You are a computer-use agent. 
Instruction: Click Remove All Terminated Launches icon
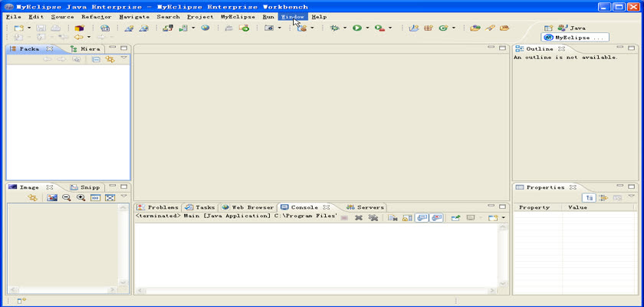pos(373,217)
